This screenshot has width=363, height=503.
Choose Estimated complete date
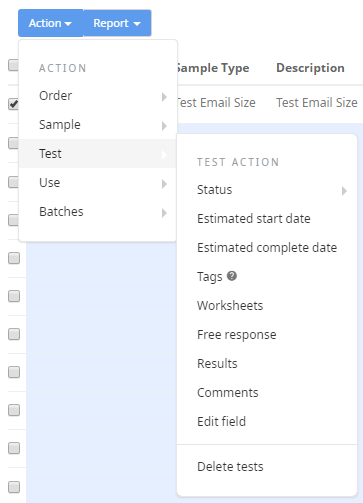pyautogui.click(x=267, y=248)
